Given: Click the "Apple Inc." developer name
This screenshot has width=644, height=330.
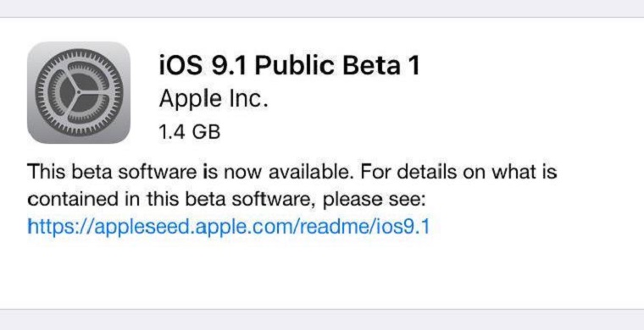Looking at the screenshot, I should (214, 99).
